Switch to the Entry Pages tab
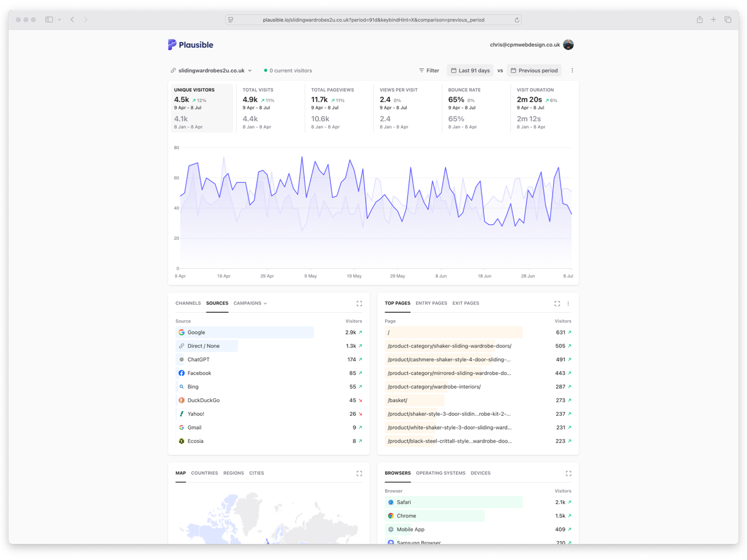 (431, 303)
